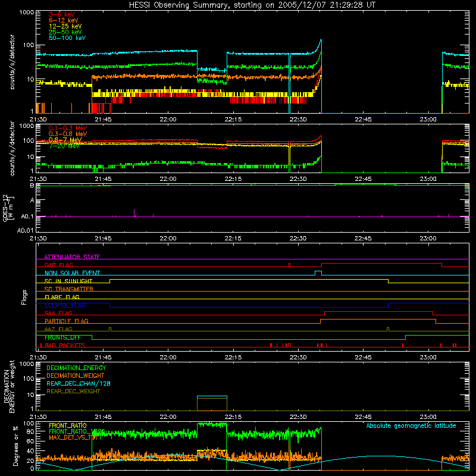Click the MAX_DET_VS_TOT legend label
476x476 pixels.
tap(74, 437)
